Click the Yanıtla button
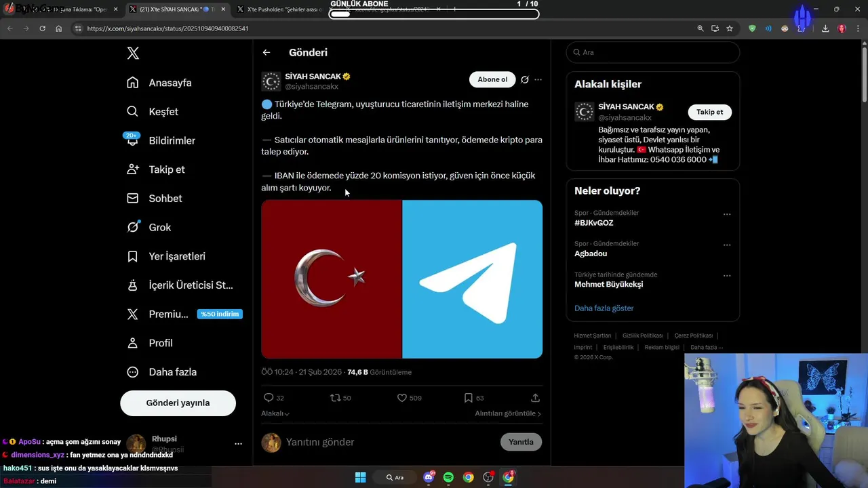This screenshot has width=868, height=488. (x=521, y=442)
